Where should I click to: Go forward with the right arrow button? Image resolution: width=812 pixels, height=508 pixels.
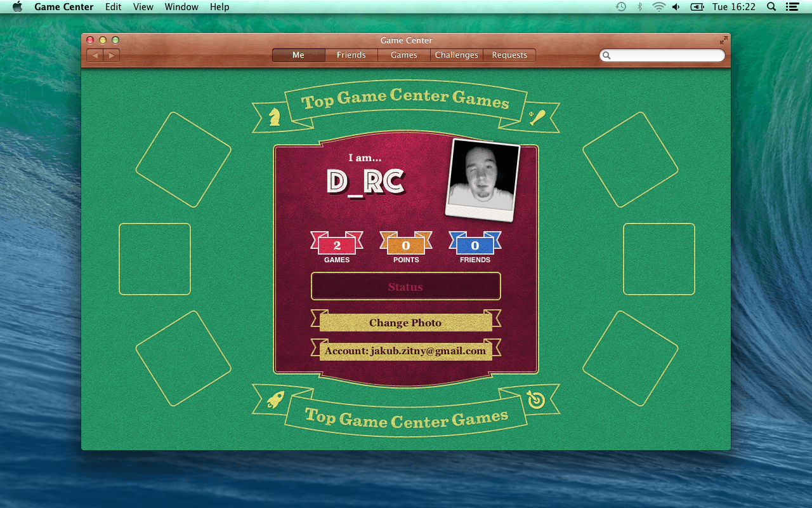coord(112,56)
